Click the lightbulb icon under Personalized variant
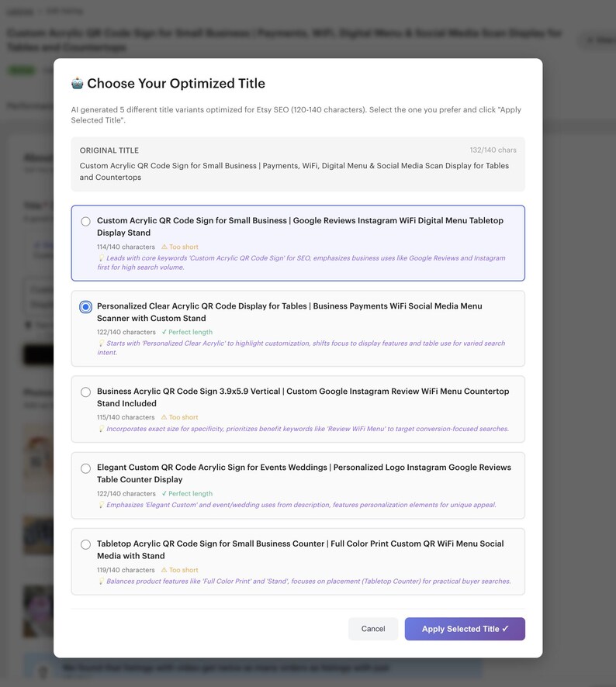The height and width of the screenshot is (687, 616). click(102, 343)
